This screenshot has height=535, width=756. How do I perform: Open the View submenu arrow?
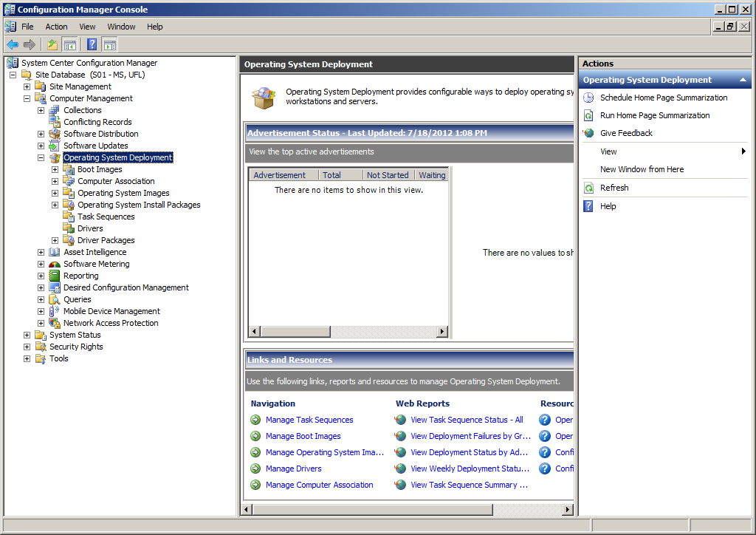point(743,151)
